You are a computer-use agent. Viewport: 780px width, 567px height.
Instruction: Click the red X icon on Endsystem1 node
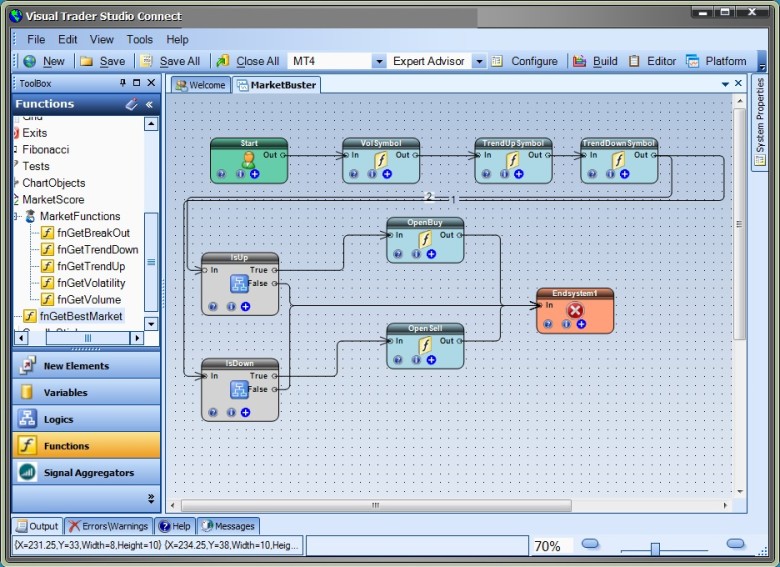[575, 310]
